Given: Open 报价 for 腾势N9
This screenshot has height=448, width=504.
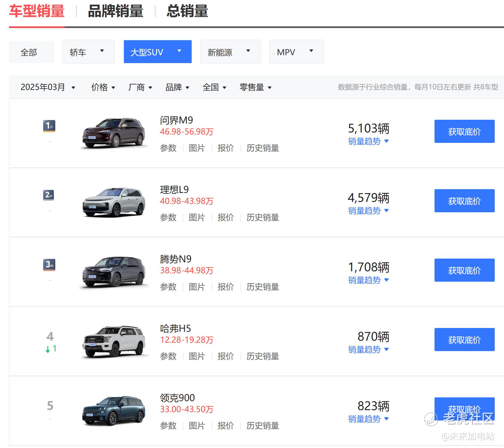Looking at the screenshot, I should coord(226,287).
